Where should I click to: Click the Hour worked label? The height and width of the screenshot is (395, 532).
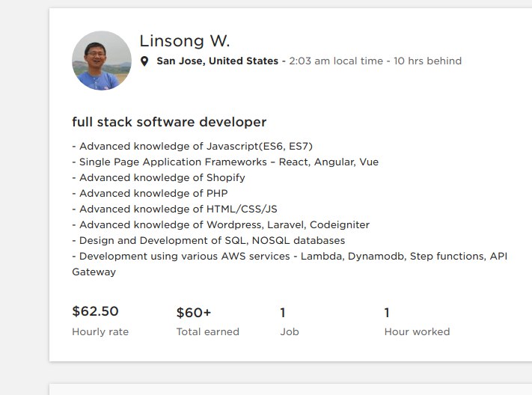[417, 331]
